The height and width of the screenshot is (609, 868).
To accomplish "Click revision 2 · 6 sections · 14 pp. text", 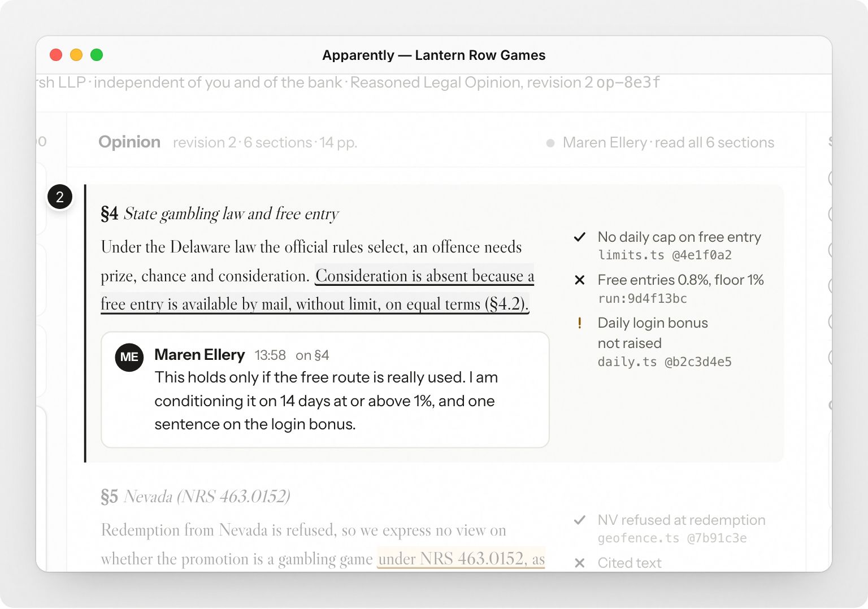I will coord(265,143).
